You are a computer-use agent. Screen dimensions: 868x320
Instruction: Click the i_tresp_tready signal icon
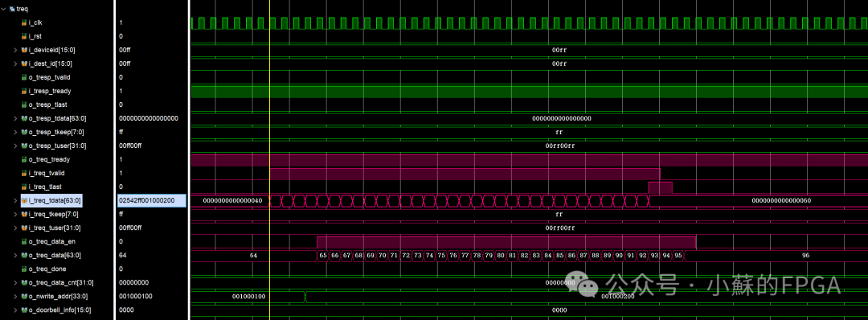pyautogui.click(x=24, y=91)
